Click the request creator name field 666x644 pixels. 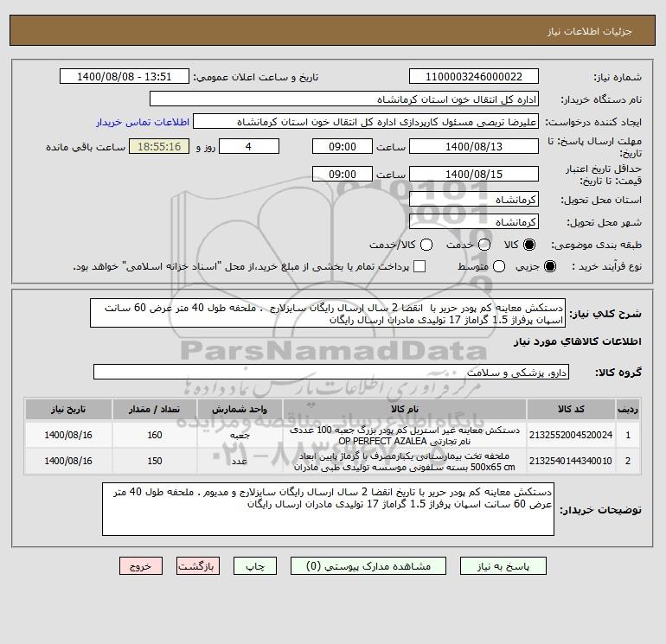tap(366, 122)
